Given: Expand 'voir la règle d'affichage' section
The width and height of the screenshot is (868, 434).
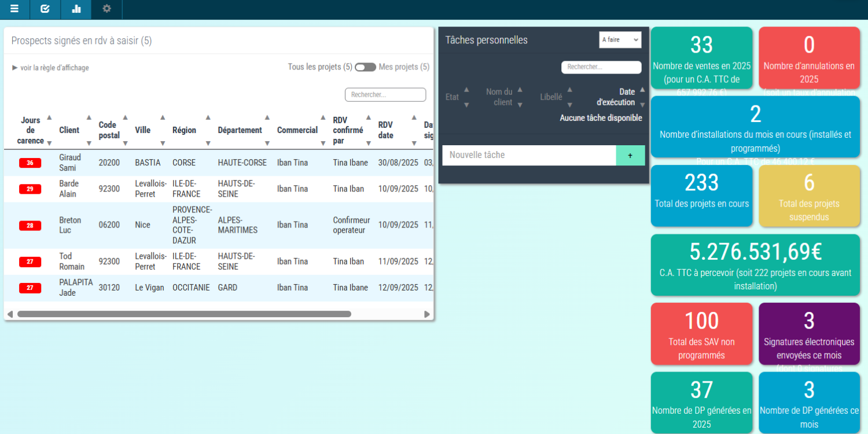Looking at the screenshot, I should [x=50, y=68].
